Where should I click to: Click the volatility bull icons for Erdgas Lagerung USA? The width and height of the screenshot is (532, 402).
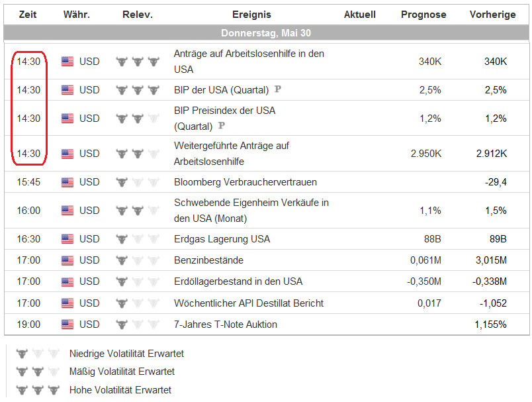coord(138,239)
